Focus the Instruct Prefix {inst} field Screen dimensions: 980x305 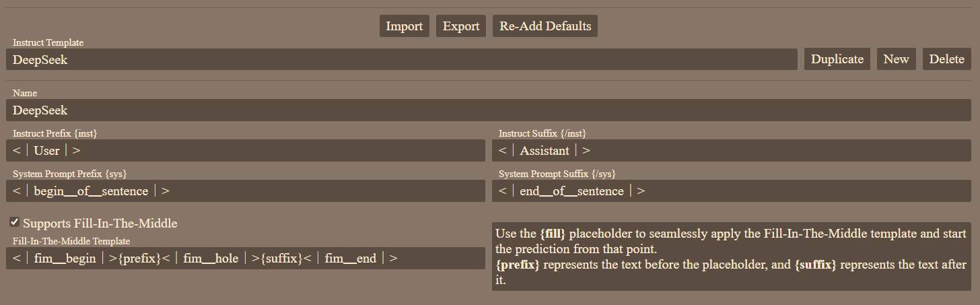pyautogui.click(x=246, y=150)
